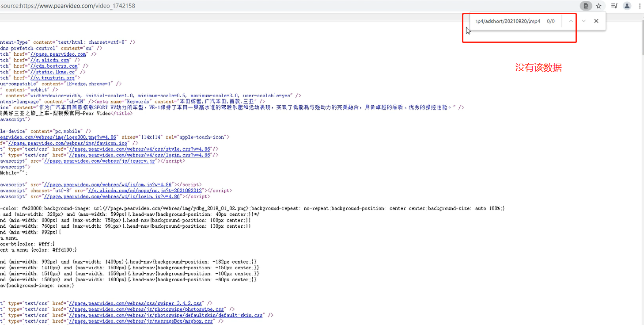Viewport: 644px width, 325px height.
Task: Click the 'av{background-image: none;}' line
Action: point(37,286)
